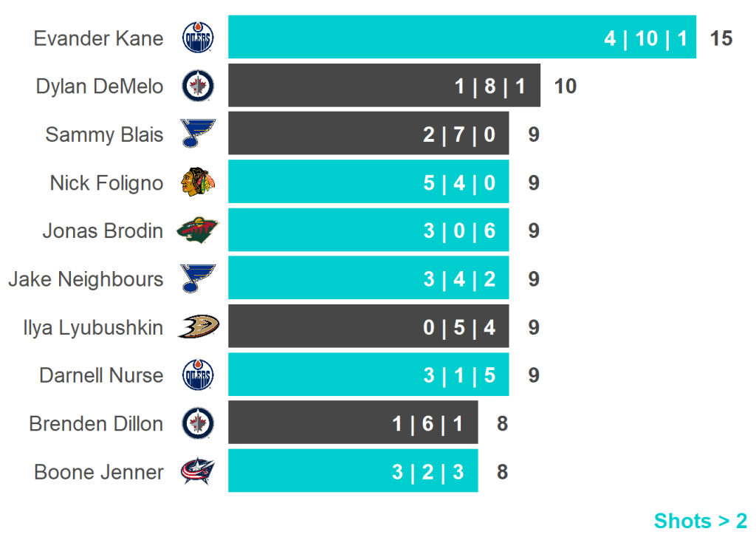This screenshot has width=756, height=540.
Task: Click the Blackhawks logo next to Nick Foligno
Action: 198,182
